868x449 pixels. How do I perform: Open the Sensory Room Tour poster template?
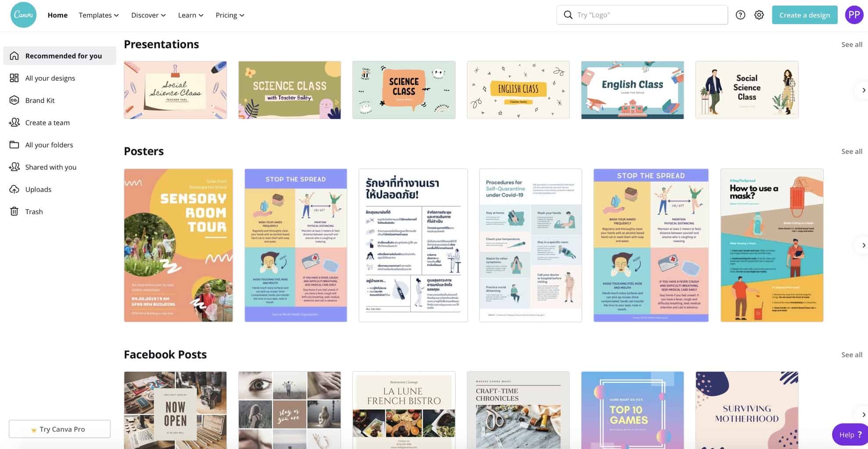pos(178,245)
